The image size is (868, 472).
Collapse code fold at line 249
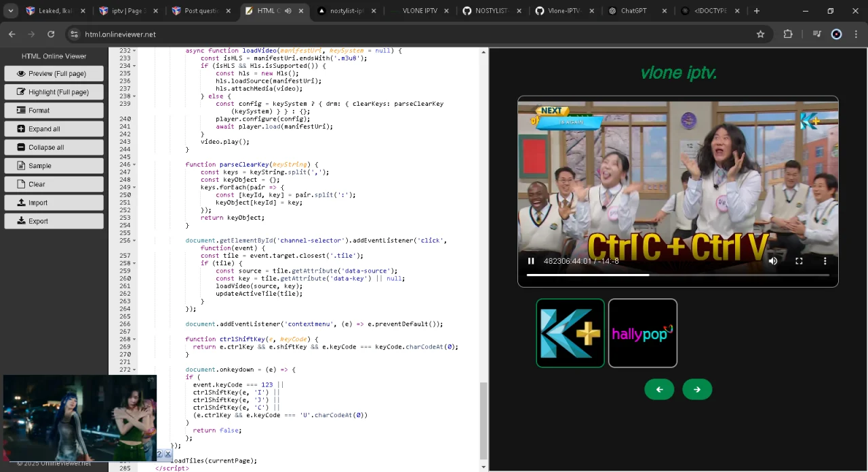click(x=134, y=187)
